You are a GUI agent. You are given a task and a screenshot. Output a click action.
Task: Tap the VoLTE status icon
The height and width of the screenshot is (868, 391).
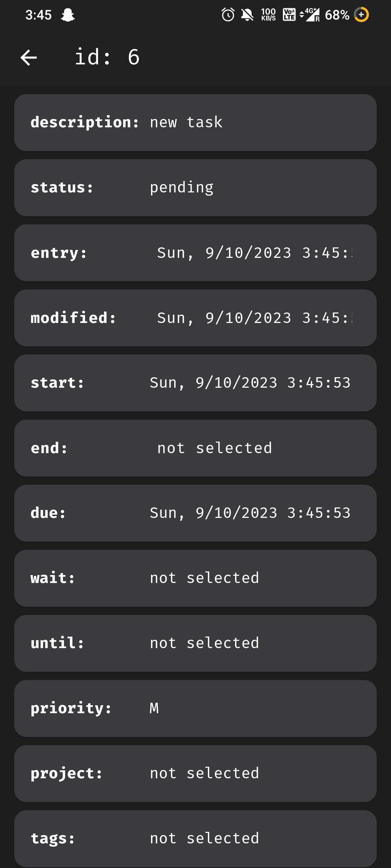coord(289,14)
